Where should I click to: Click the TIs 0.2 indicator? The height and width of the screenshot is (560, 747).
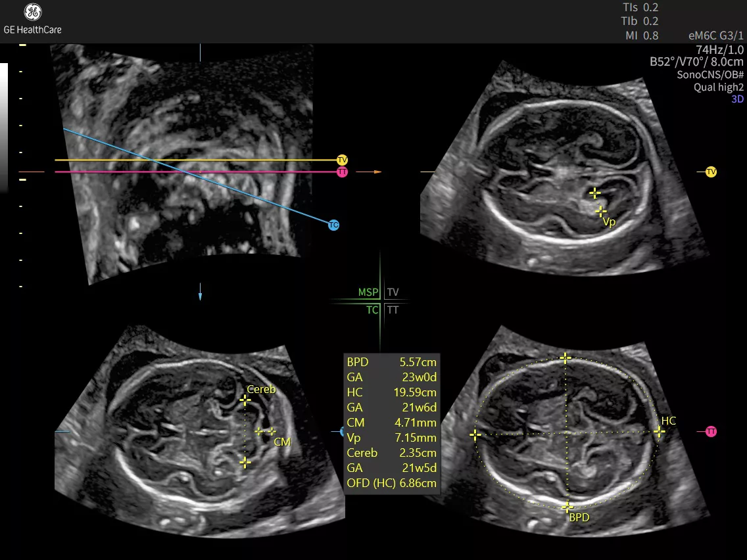pyautogui.click(x=640, y=7)
